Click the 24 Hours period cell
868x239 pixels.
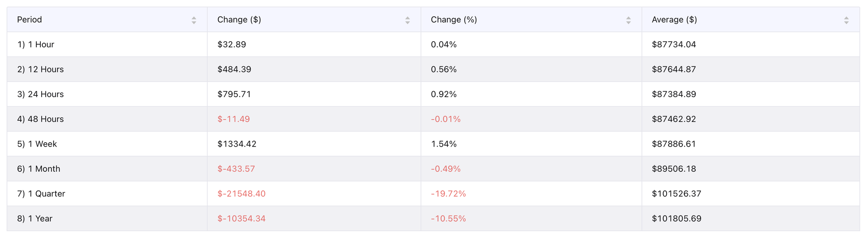pos(40,94)
